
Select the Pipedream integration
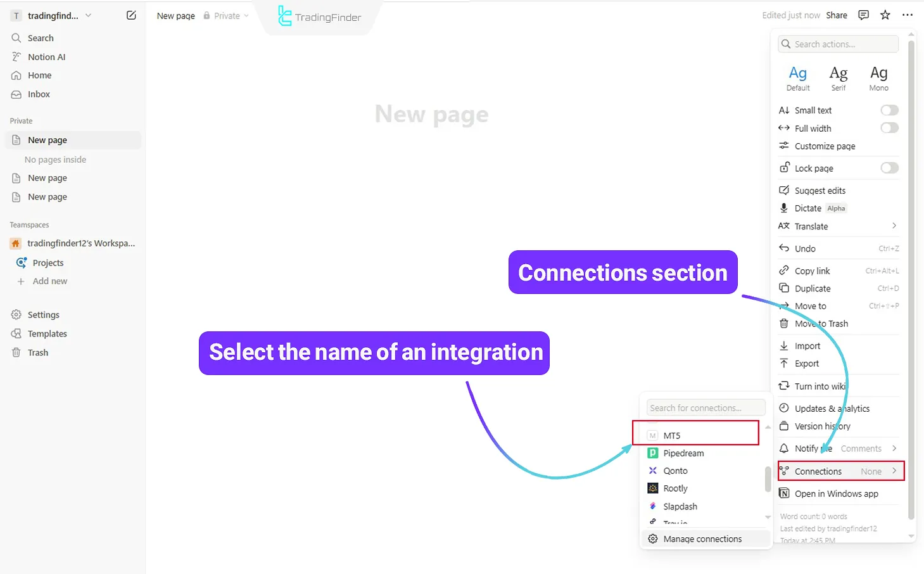tap(683, 453)
